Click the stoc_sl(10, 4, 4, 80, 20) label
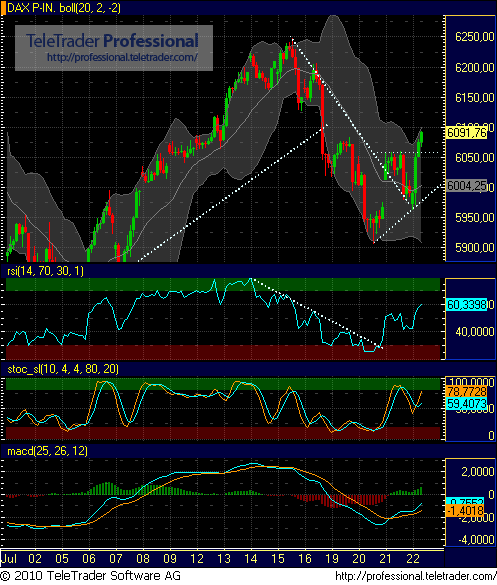This screenshot has width=497, height=585. pyautogui.click(x=63, y=369)
